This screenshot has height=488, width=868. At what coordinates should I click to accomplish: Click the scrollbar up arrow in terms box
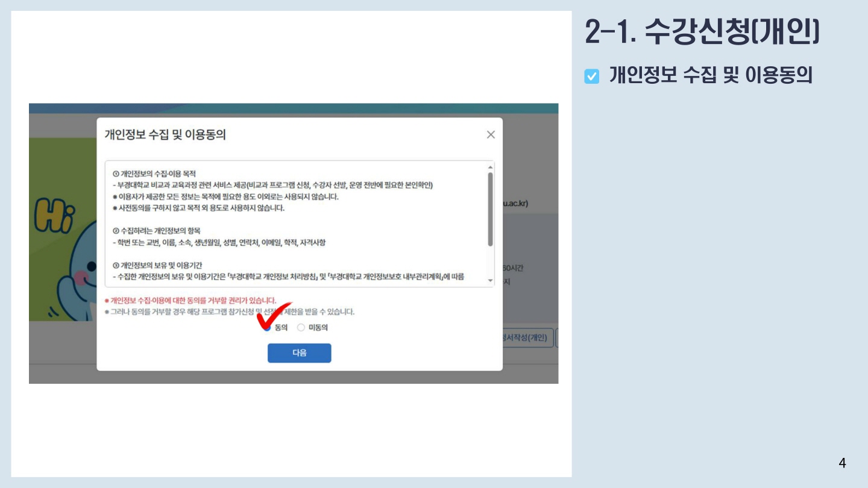point(490,167)
